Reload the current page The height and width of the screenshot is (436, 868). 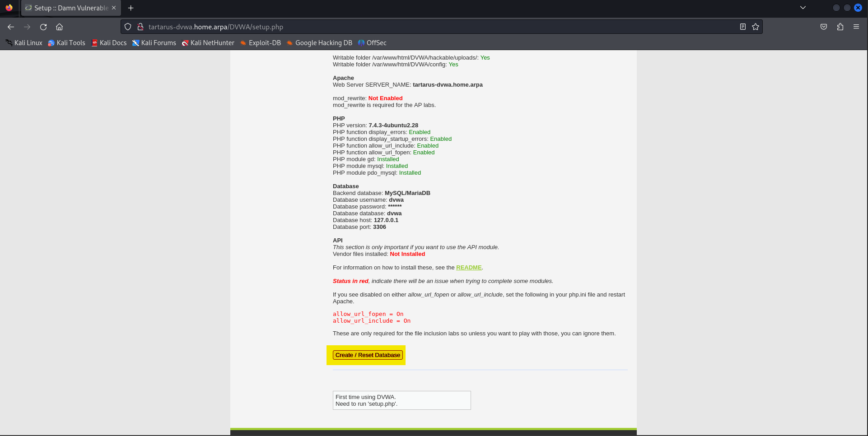[43, 27]
